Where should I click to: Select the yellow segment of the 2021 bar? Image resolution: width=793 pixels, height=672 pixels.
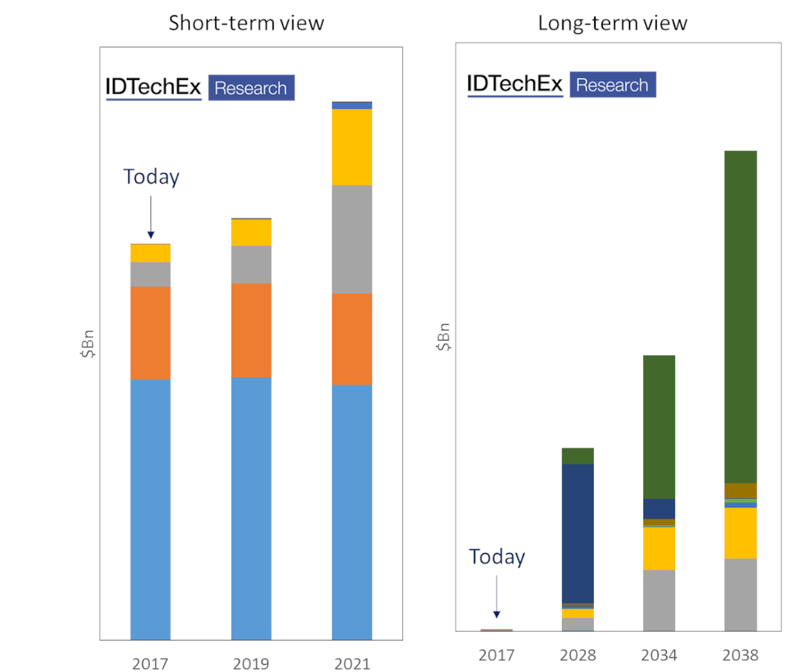tap(352, 147)
